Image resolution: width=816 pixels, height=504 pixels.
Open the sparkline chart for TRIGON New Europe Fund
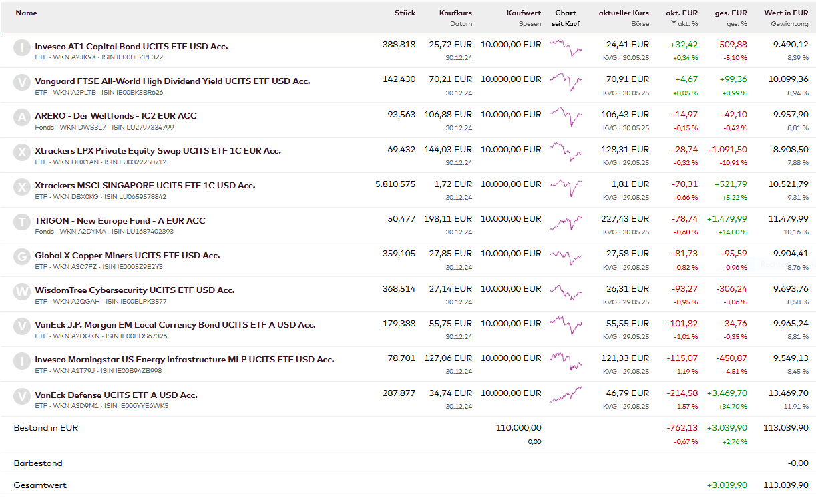pos(565,222)
